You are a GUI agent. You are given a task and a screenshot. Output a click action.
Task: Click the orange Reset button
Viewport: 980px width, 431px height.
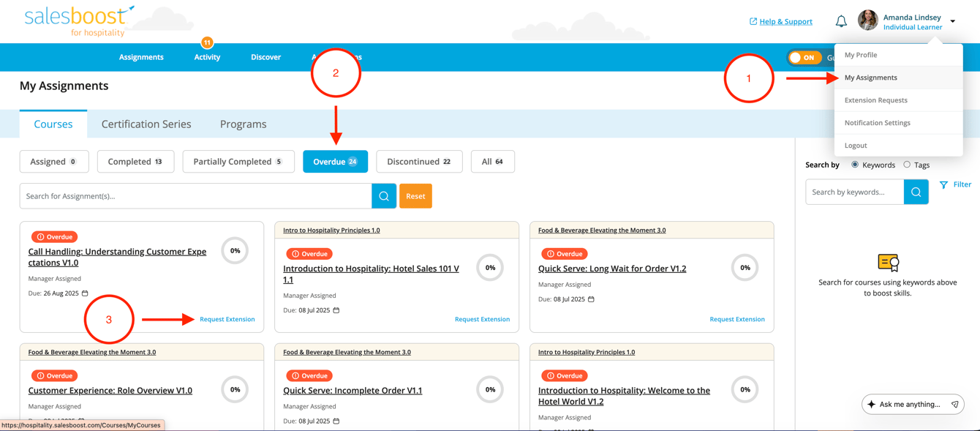click(x=415, y=196)
